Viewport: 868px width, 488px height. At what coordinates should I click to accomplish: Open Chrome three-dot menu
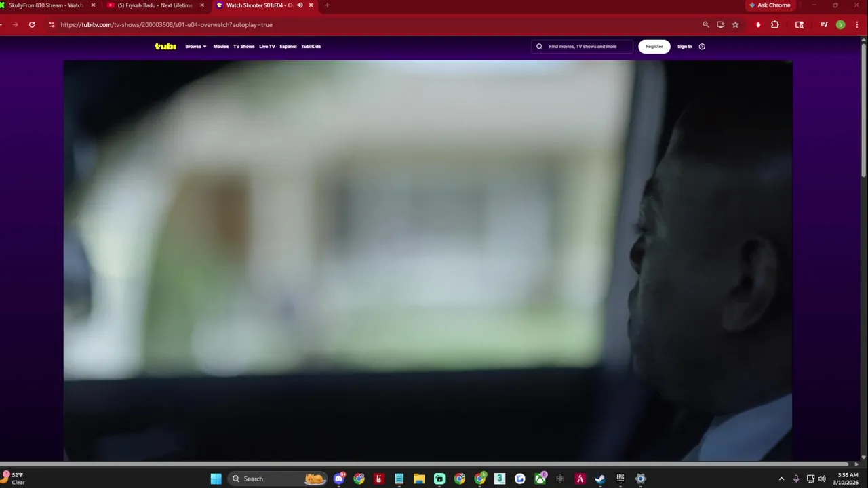pyautogui.click(x=857, y=24)
